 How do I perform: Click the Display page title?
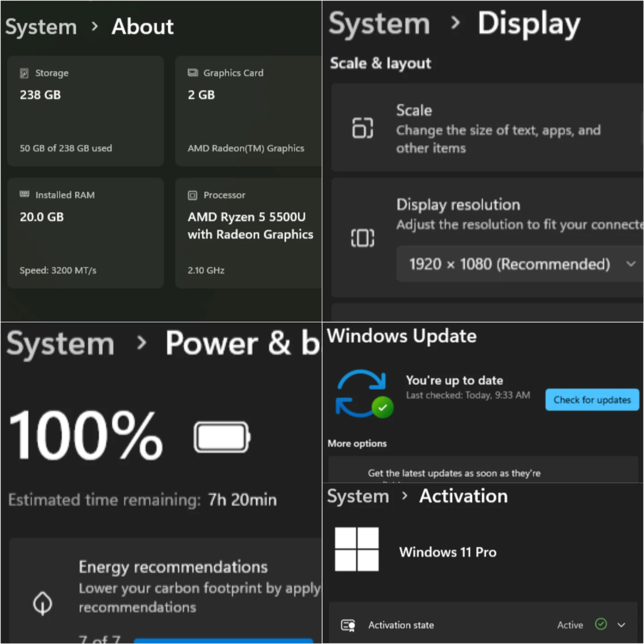(529, 24)
